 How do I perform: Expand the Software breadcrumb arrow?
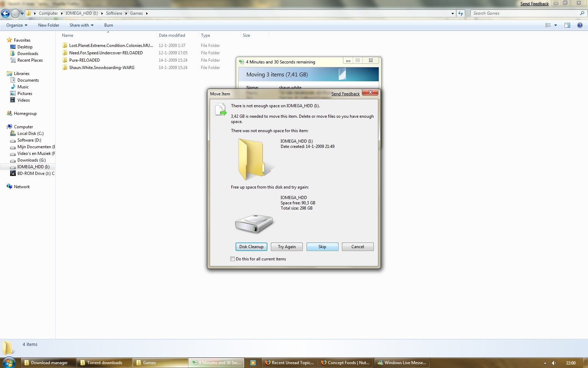(126, 14)
